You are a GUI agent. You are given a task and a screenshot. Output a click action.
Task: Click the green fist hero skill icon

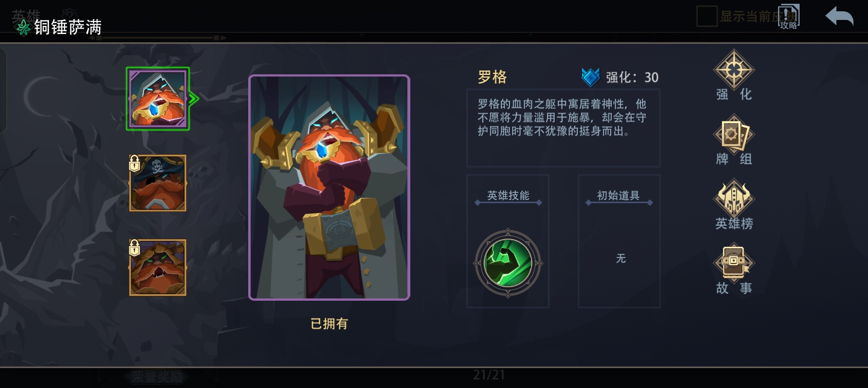pyautogui.click(x=508, y=263)
